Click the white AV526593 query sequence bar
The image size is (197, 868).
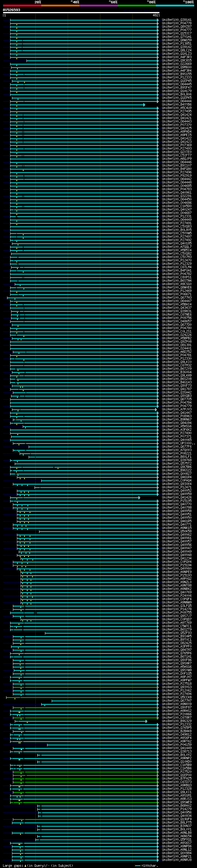(x=81, y=12)
